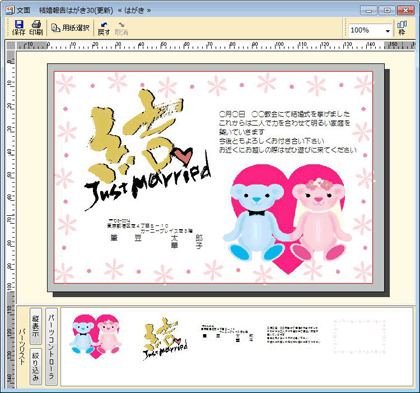The height and width of the screenshot is (393, 420).
Task: Click the 取消 redo icon
Action: click(x=121, y=28)
